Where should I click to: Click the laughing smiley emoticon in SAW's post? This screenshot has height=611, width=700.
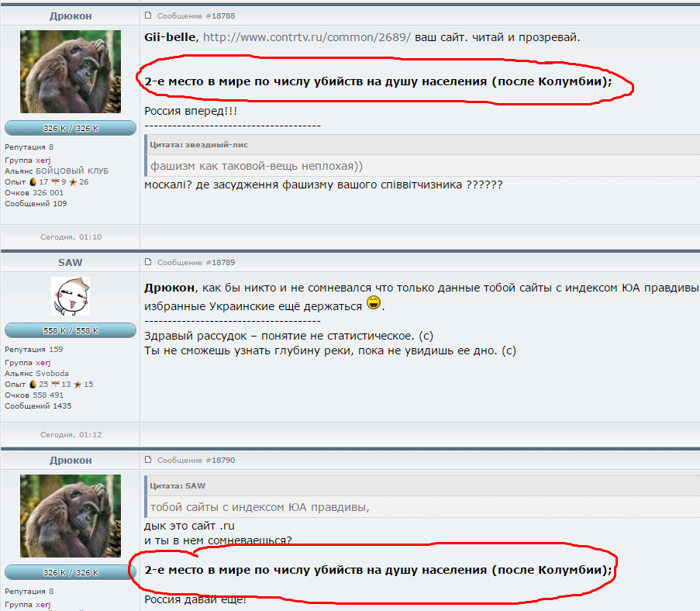[x=374, y=303]
